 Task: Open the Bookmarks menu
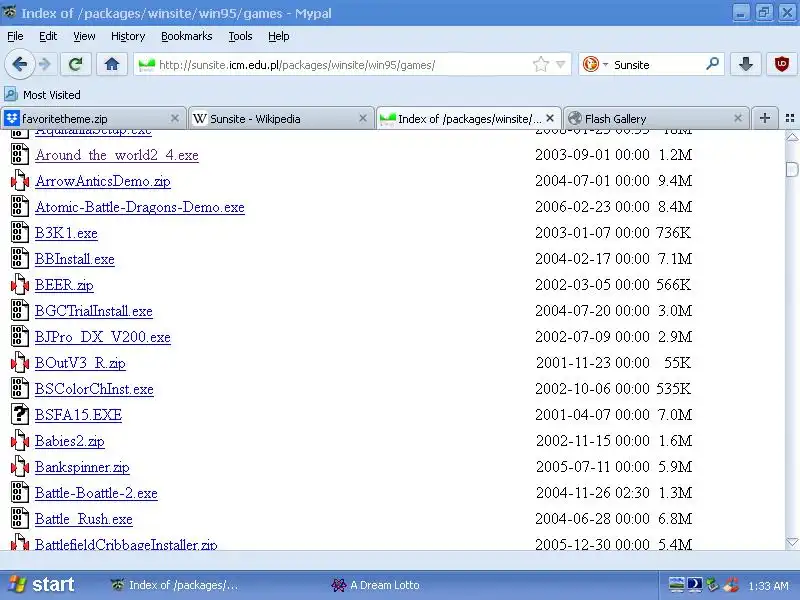[186, 36]
